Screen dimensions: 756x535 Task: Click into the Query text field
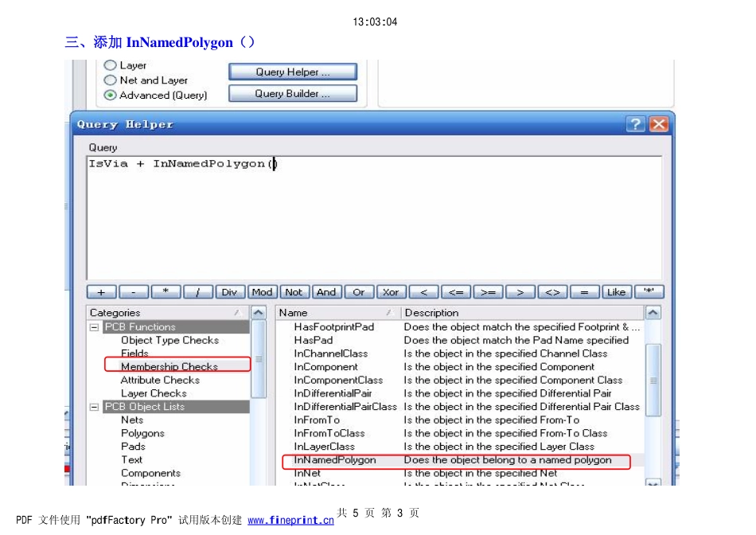374,217
